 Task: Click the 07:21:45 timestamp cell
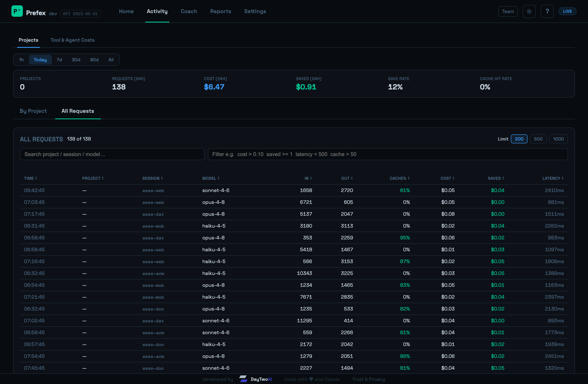(x=34, y=297)
